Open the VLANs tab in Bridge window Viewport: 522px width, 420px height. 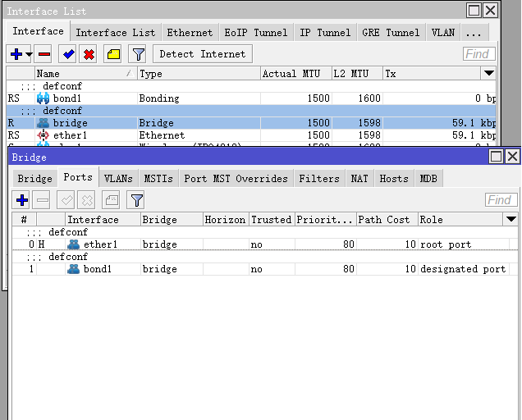pos(118,178)
